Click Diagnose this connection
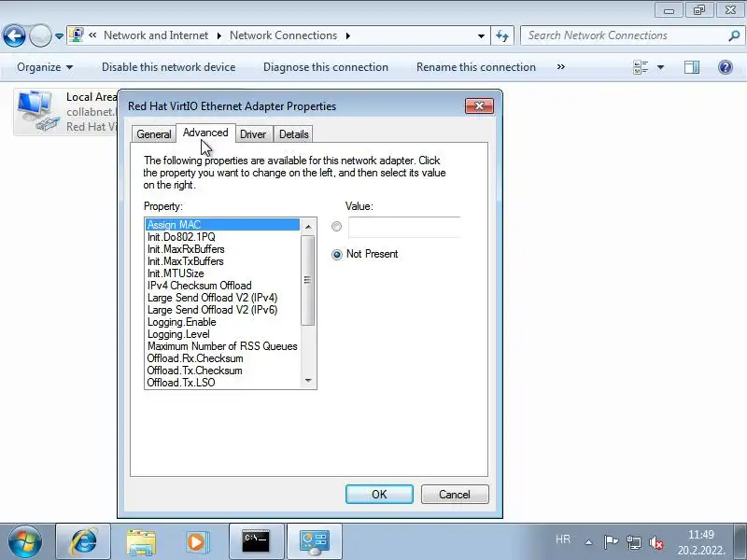The height and width of the screenshot is (560, 747). [x=326, y=67]
